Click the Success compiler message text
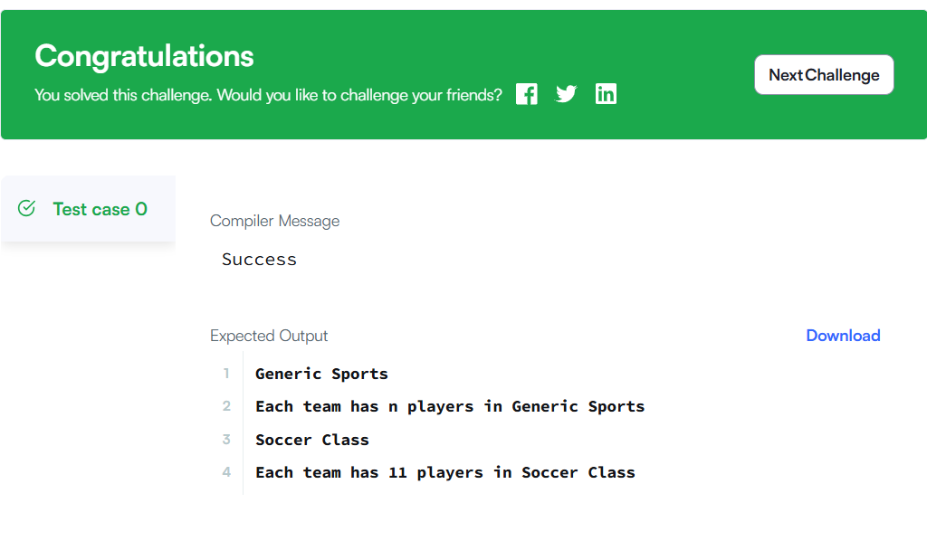The image size is (927, 560). click(x=259, y=260)
